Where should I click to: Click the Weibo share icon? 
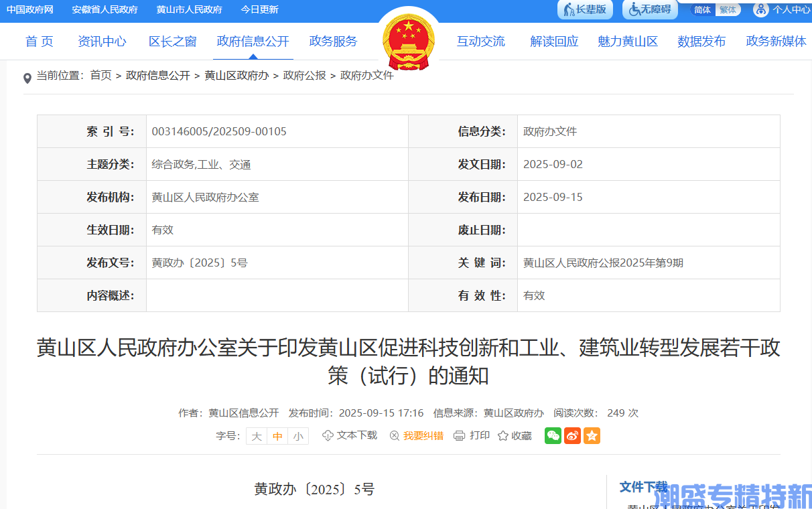click(x=572, y=435)
